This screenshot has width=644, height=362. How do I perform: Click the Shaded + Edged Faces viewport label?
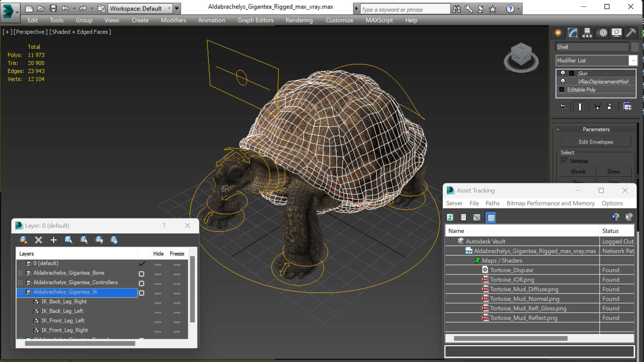(80, 32)
